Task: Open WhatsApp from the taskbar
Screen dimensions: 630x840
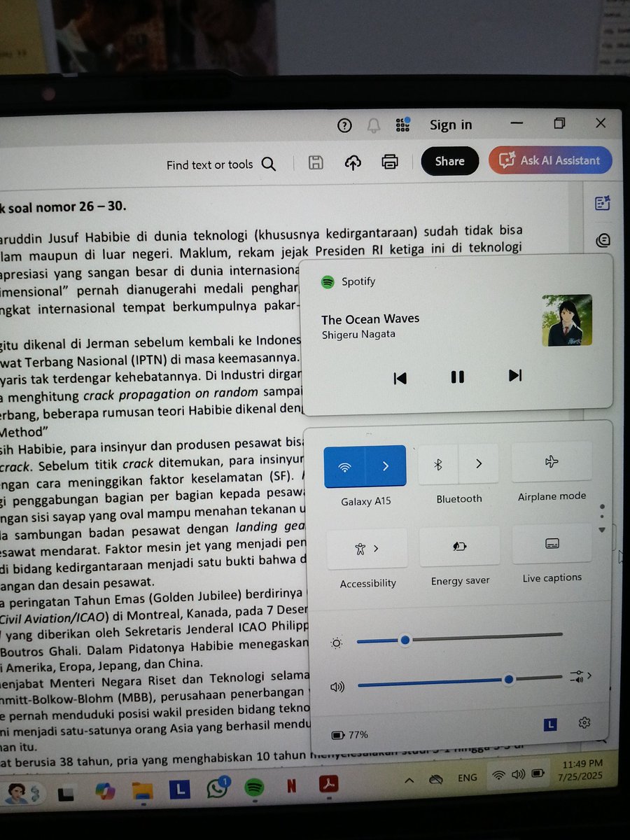Action: pyautogui.click(x=218, y=787)
